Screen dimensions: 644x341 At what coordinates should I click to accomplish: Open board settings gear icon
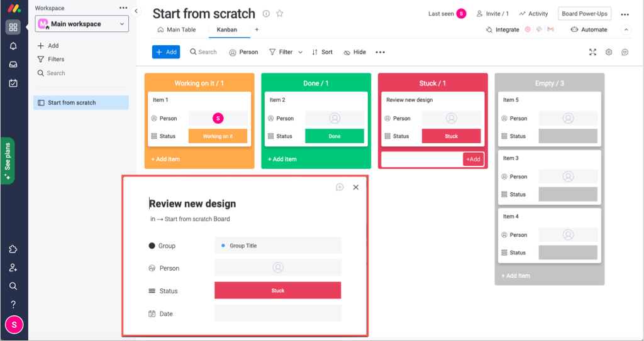tap(609, 52)
